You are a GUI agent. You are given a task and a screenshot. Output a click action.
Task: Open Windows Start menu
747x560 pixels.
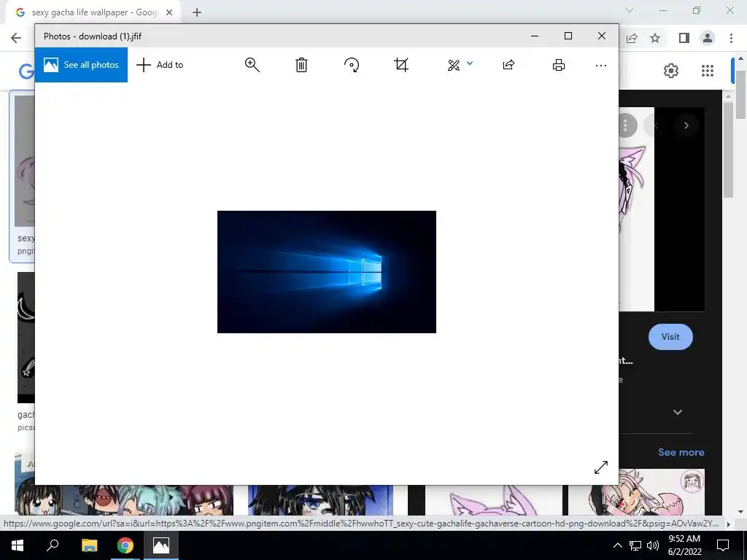pos(18,545)
